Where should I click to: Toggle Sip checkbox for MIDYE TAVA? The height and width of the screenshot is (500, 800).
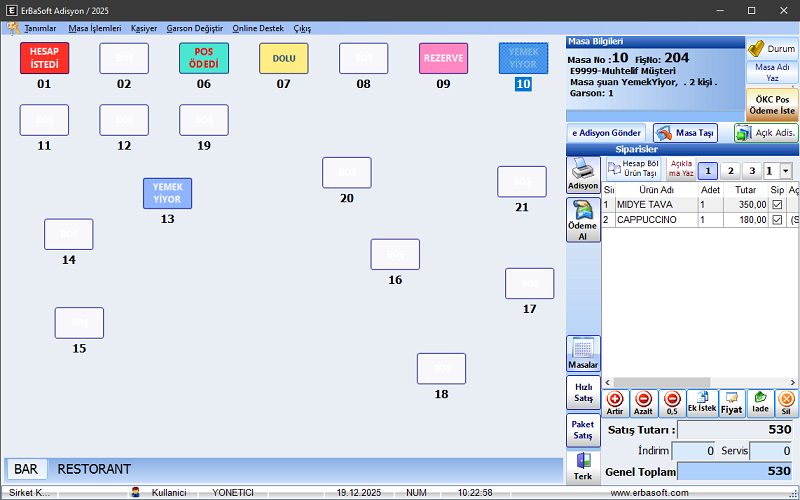click(777, 205)
